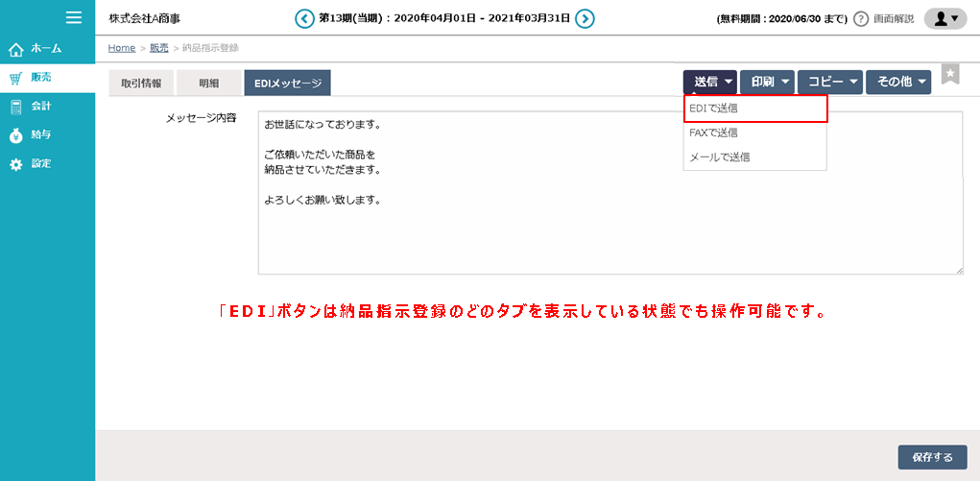Switch to the 取引情報 tab

(x=141, y=84)
